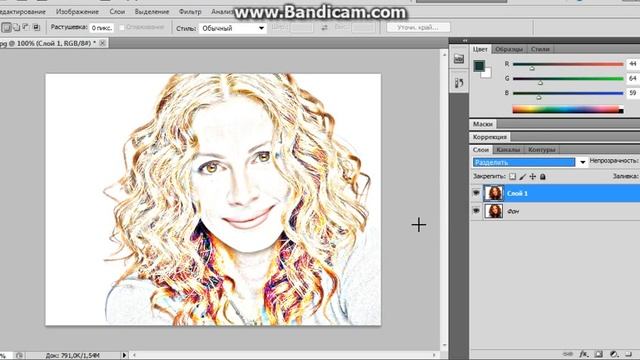The height and width of the screenshot is (360, 640).
Task: Click the G value field showing 64
Action: [633, 78]
